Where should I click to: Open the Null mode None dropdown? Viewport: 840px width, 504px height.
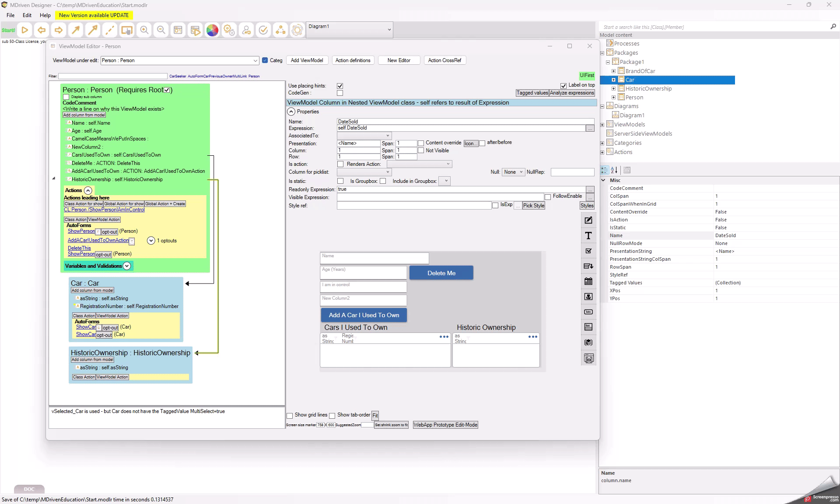[513, 172]
